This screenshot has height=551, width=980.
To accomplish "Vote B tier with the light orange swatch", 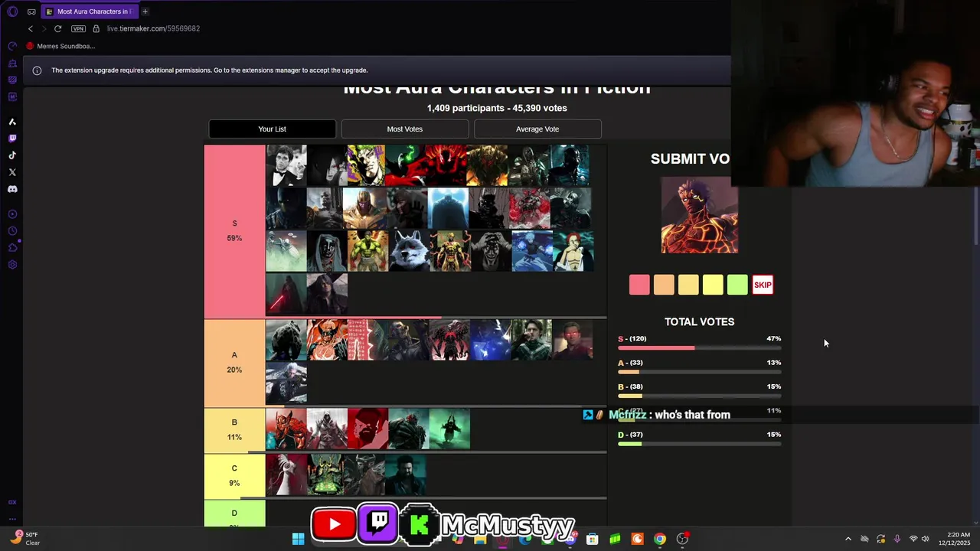I will (x=688, y=285).
